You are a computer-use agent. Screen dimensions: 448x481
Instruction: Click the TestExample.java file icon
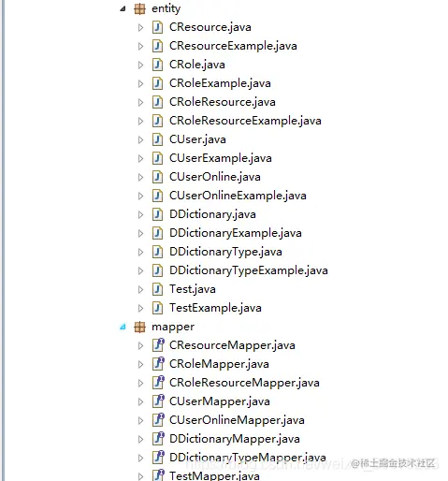tap(157, 308)
